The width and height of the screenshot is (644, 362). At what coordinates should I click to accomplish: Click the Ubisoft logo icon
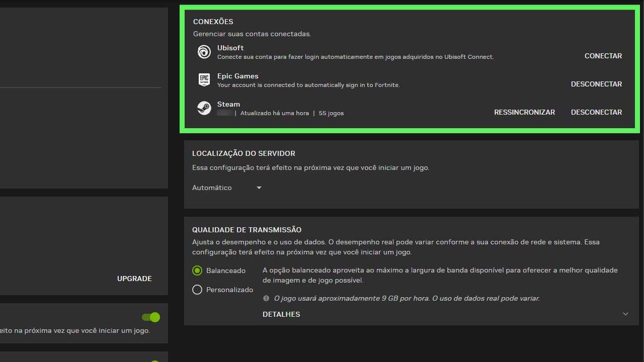click(204, 52)
